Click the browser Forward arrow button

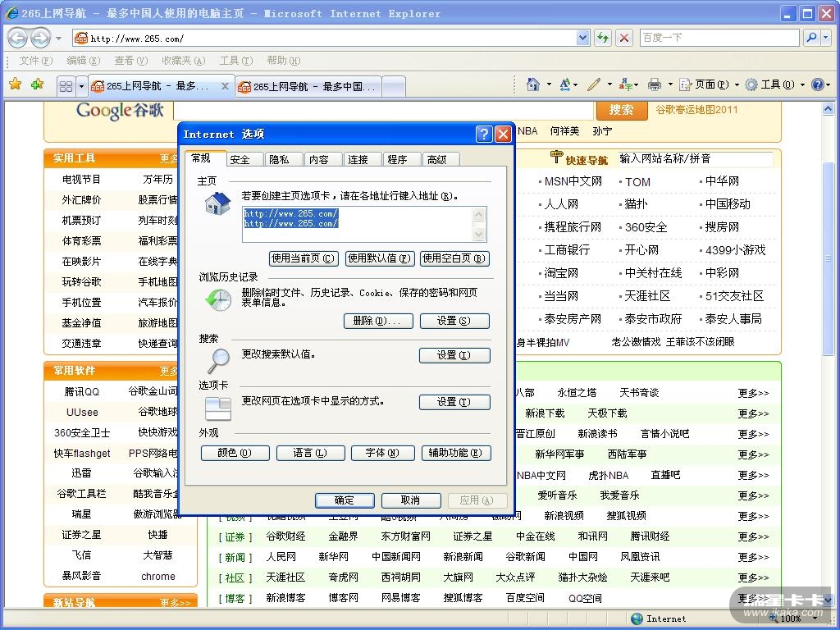tap(41, 38)
